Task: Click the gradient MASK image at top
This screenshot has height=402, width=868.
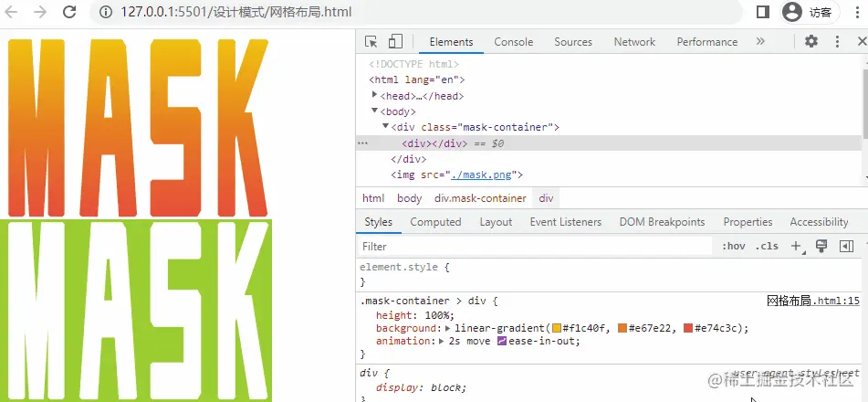Action: (138, 128)
